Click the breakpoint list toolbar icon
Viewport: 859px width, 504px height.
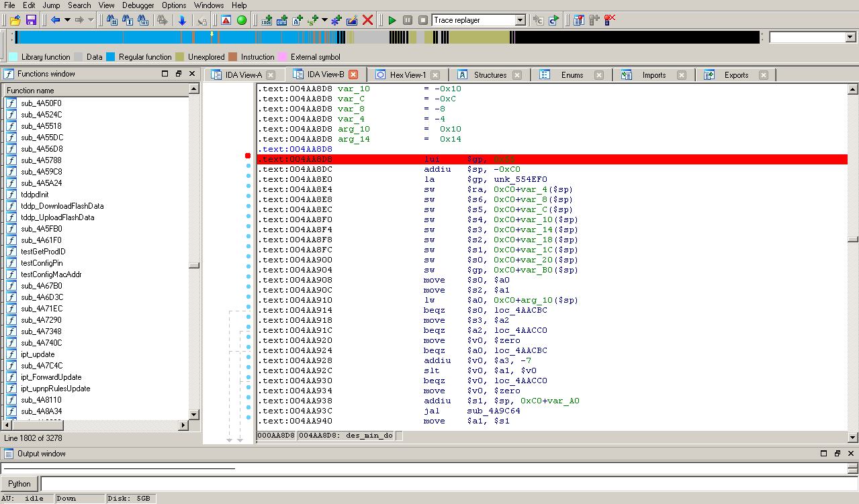pos(578,20)
